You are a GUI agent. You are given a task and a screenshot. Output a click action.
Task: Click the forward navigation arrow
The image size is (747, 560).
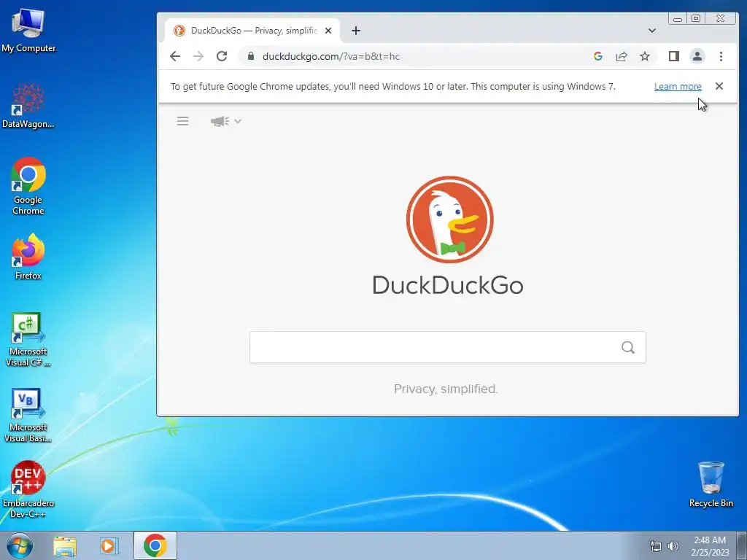(198, 56)
